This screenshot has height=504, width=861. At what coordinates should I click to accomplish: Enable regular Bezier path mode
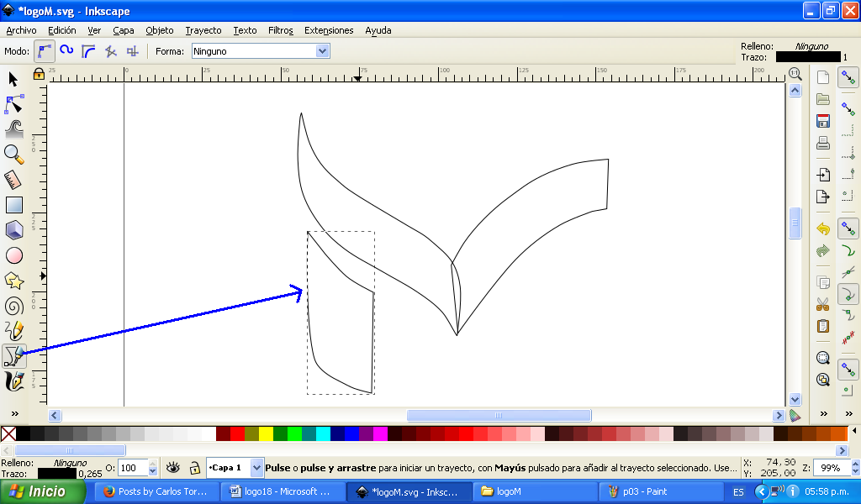[x=45, y=51]
